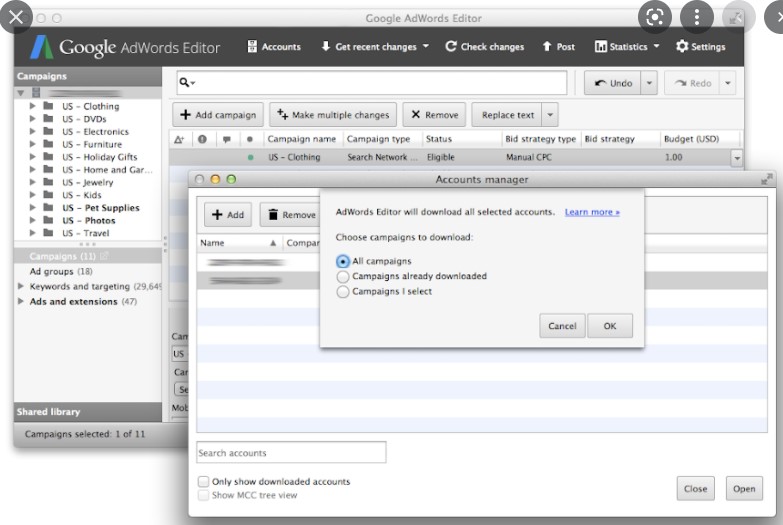Viewport: 783px width, 525px height.
Task: Select US - Jewelry campaign
Action: (x=87, y=182)
